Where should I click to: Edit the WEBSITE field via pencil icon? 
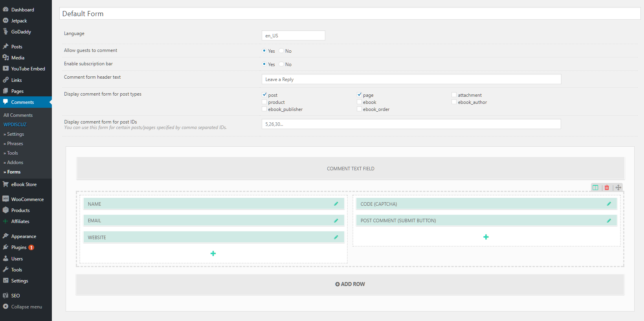[x=336, y=237]
